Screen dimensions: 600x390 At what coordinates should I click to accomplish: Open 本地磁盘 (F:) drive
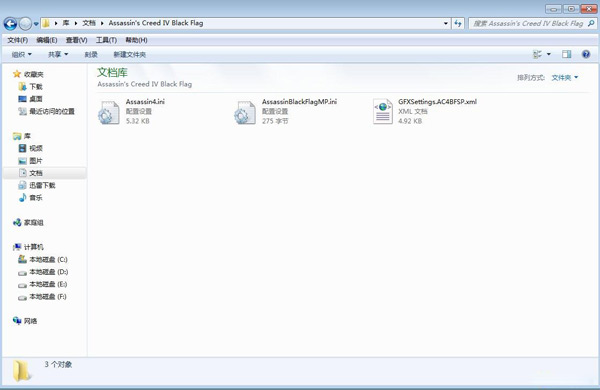point(48,297)
